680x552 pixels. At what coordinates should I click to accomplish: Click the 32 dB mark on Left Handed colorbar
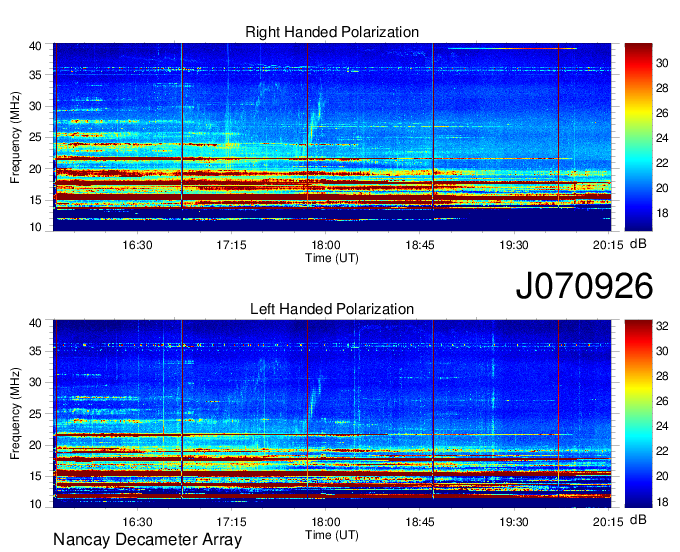662,326
